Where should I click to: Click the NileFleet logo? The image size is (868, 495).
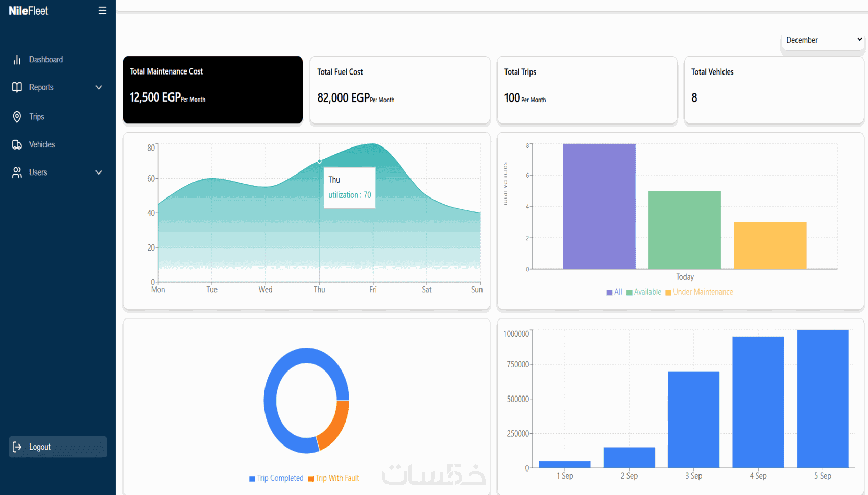tap(29, 11)
